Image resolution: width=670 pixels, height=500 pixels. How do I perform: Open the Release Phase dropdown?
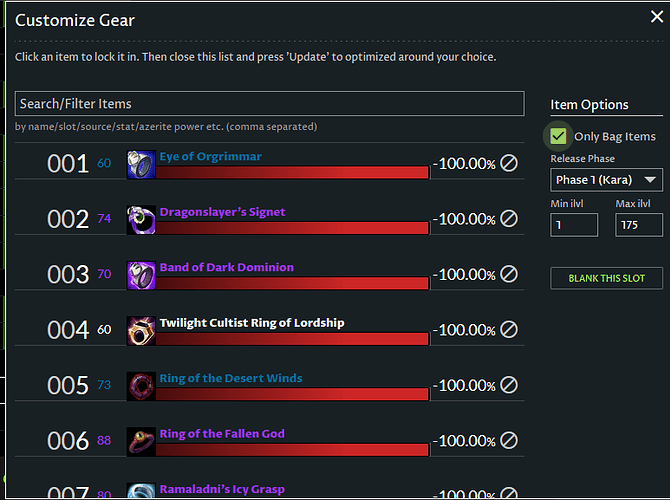pos(607,180)
